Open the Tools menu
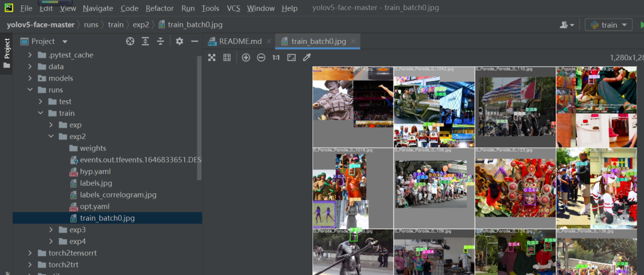 [210, 8]
